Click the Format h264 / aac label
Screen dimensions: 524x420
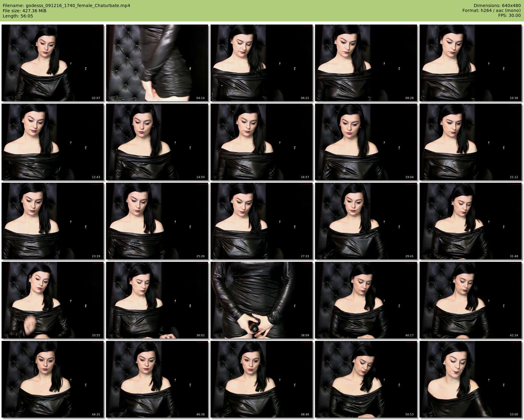coord(491,11)
